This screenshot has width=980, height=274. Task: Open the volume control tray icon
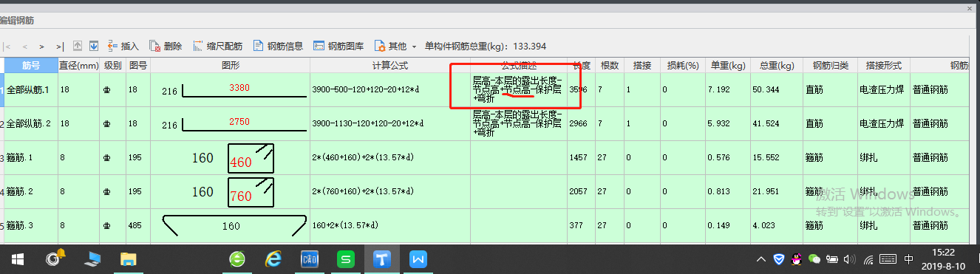tap(850, 259)
